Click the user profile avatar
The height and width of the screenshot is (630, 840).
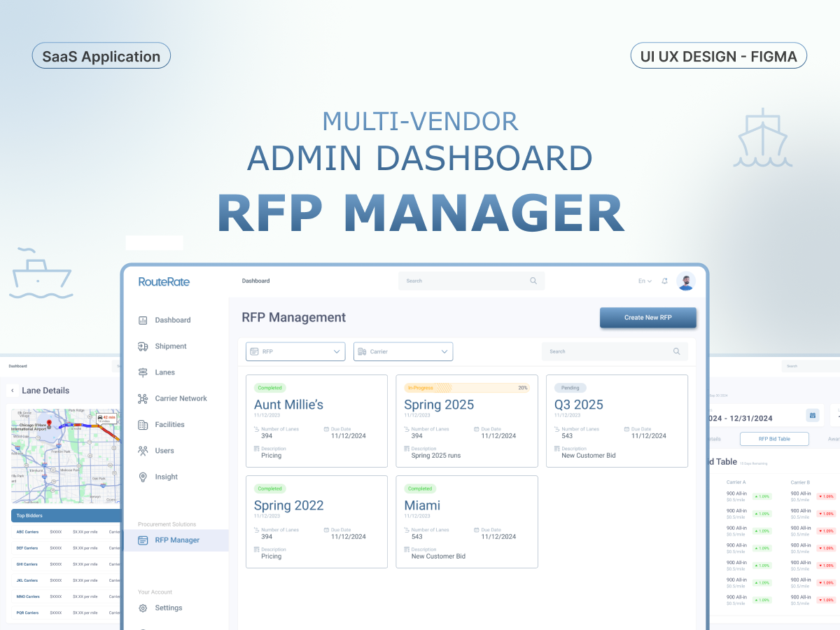686,281
